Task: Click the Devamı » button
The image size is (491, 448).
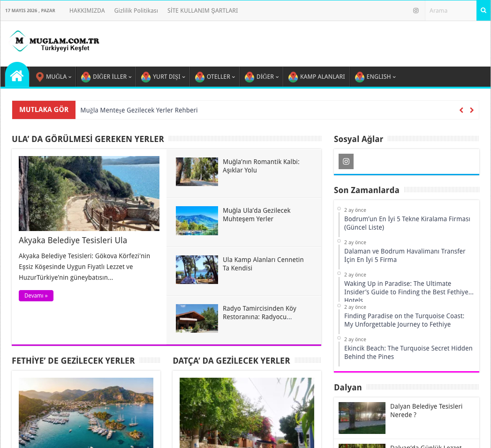Action: coord(36,296)
